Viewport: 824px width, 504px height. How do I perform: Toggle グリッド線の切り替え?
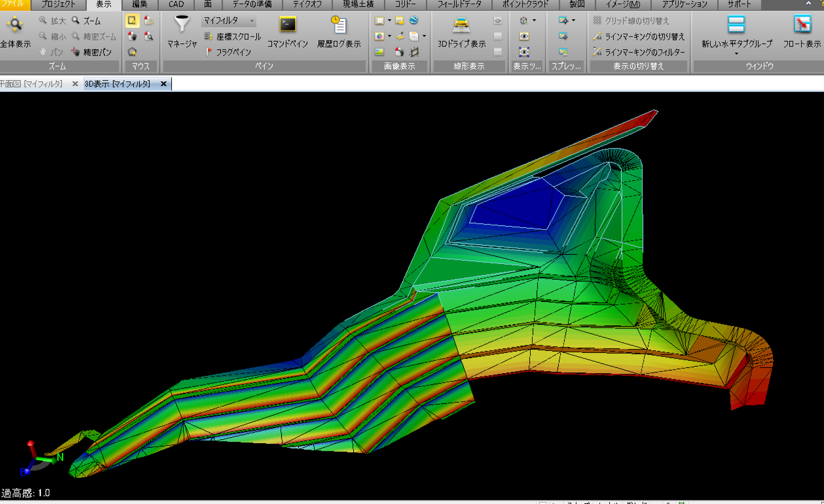coord(630,21)
